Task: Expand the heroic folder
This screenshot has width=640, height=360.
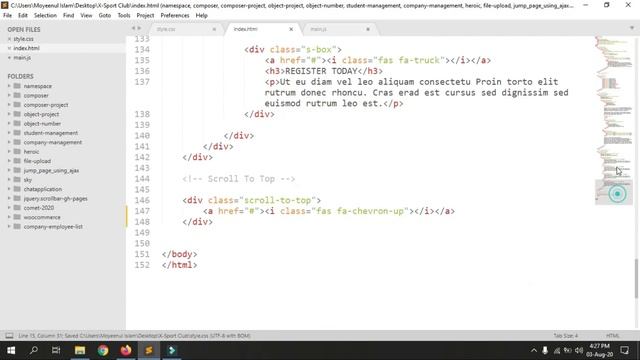Action: (x=9, y=152)
